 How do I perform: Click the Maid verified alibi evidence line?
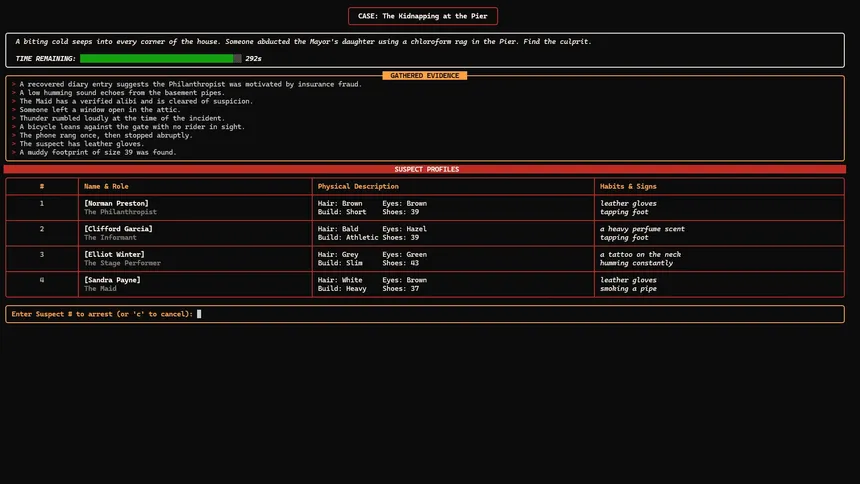pyautogui.click(x=136, y=102)
